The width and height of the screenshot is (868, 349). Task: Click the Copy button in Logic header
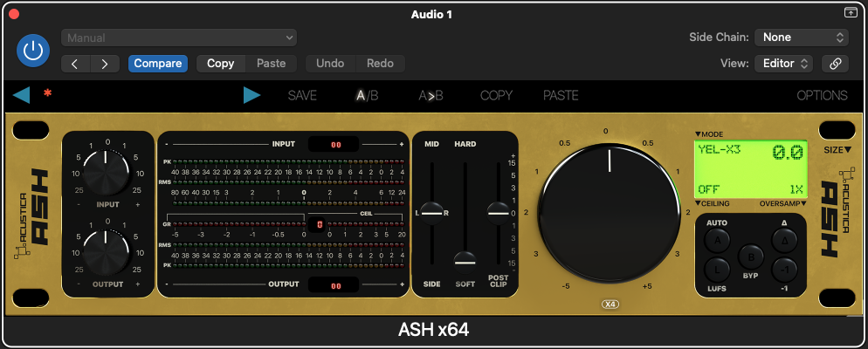click(x=220, y=64)
